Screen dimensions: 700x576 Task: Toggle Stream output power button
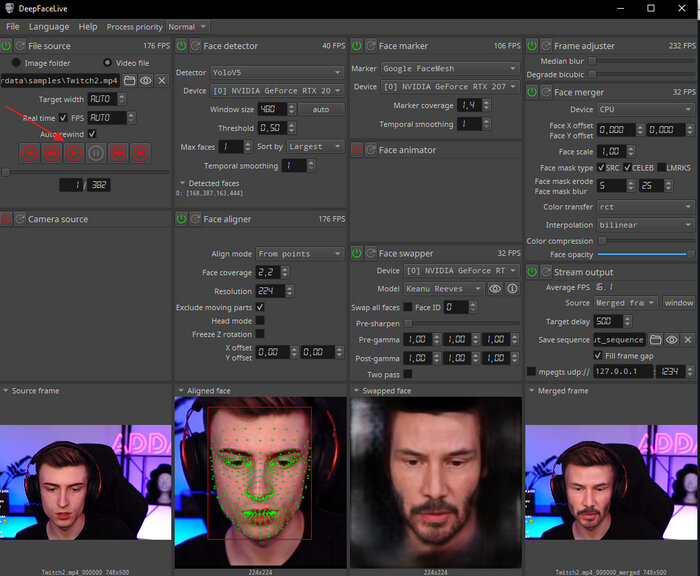coord(532,272)
